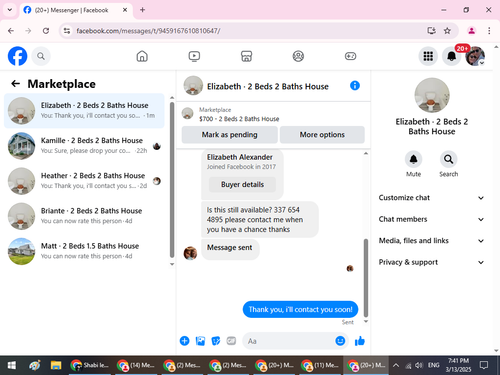This screenshot has width=500, height=375.
Task: Open the Video tab icon
Action: coord(194,56)
